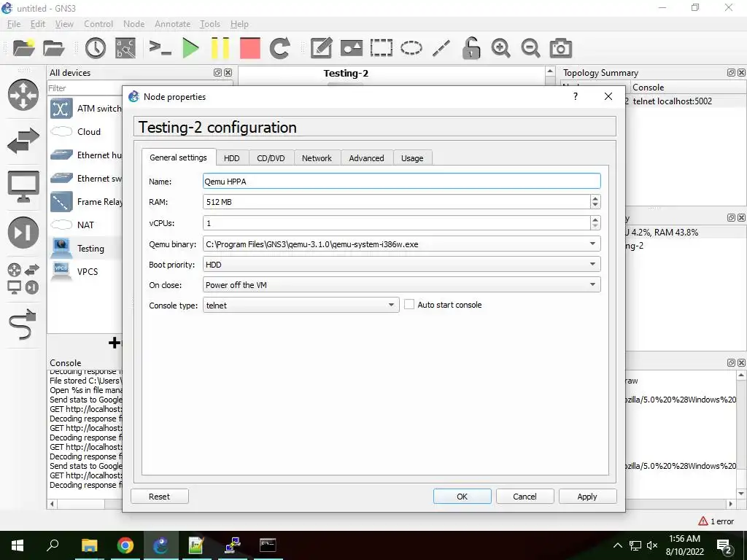
Task: Select ATM switch in device list
Action: pyautogui.click(x=85, y=109)
